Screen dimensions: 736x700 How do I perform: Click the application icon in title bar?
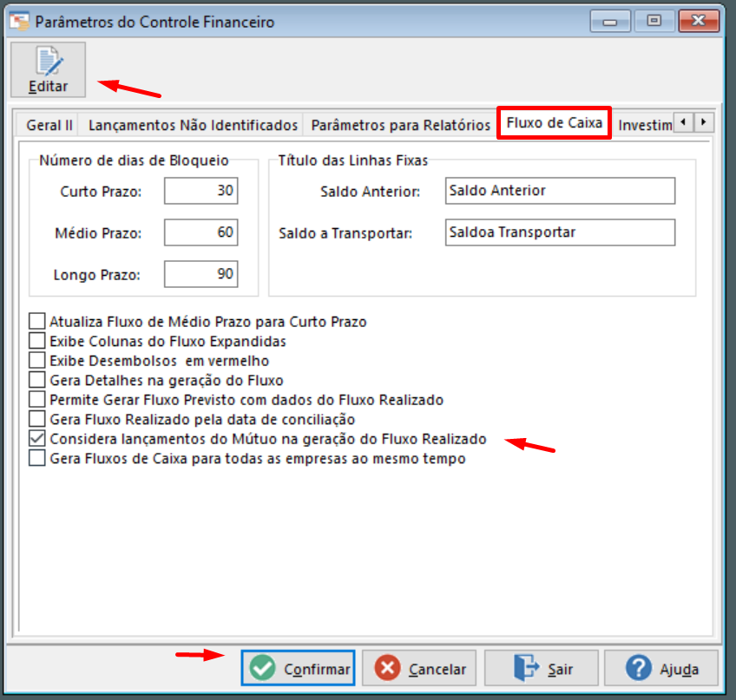pos(19,22)
